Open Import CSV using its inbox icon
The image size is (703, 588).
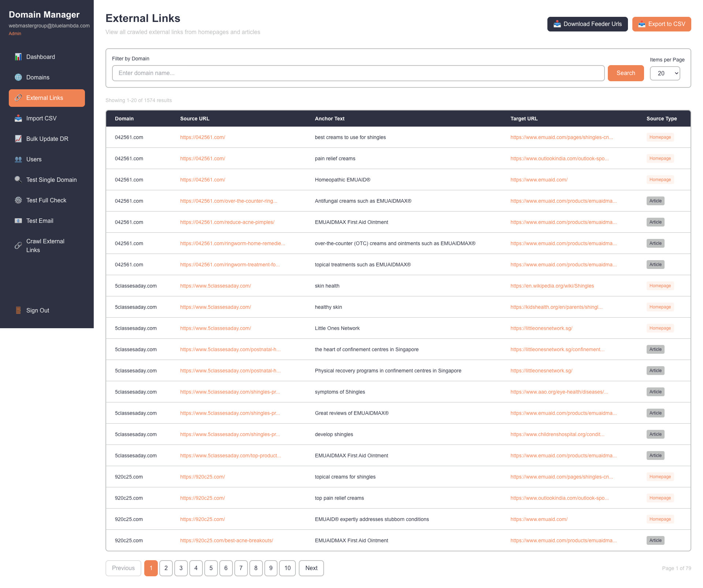tap(18, 118)
